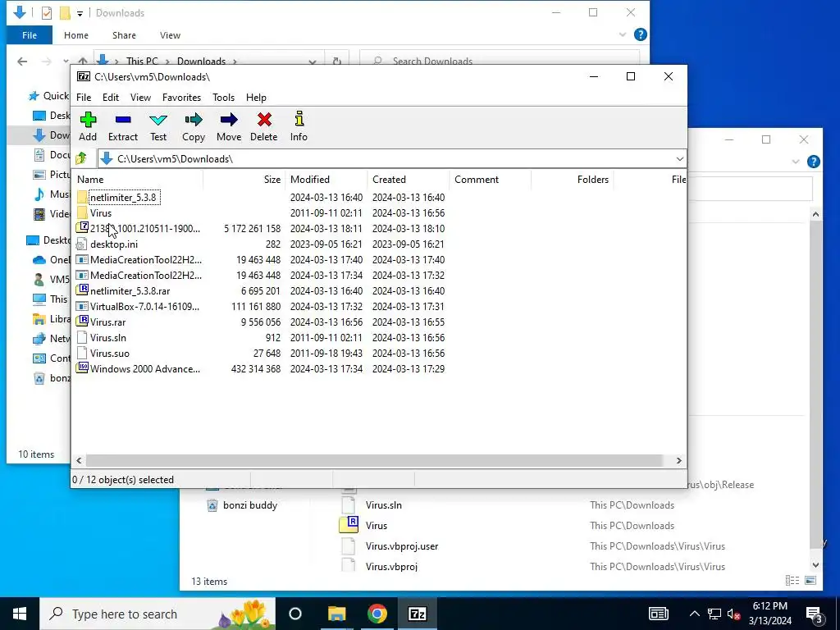Viewport: 840px width, 630px height.
Task: Open the clock showing 6:12 PM
Action: 769,614
